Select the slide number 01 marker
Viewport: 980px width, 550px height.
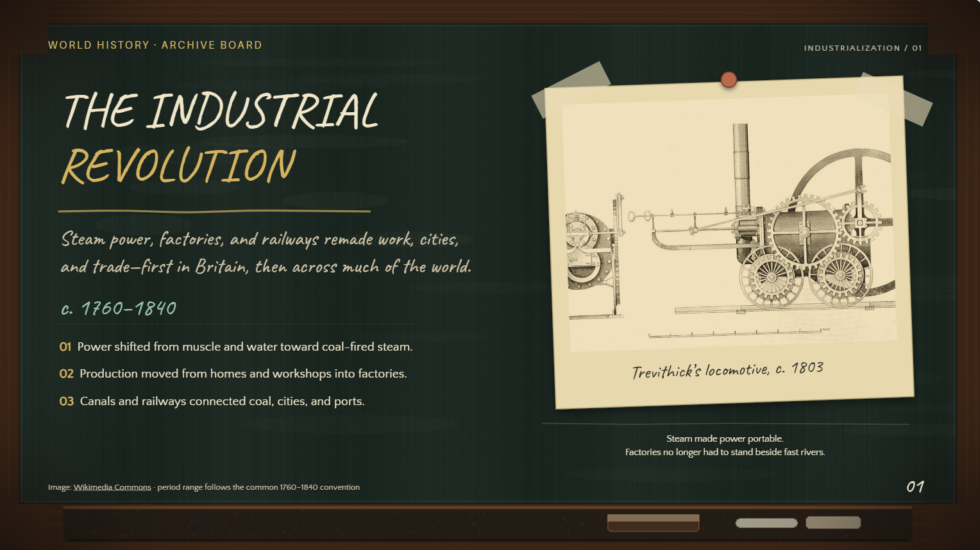tap(915, 487)
